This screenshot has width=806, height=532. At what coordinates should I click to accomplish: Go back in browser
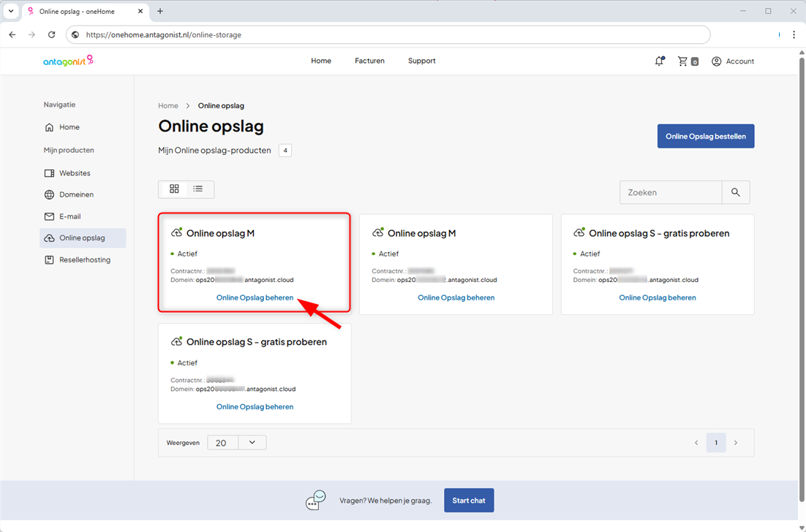(12, 35)
